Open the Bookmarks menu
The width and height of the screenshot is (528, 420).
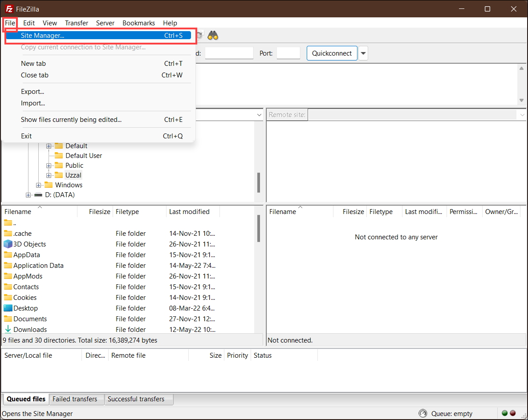139,23
